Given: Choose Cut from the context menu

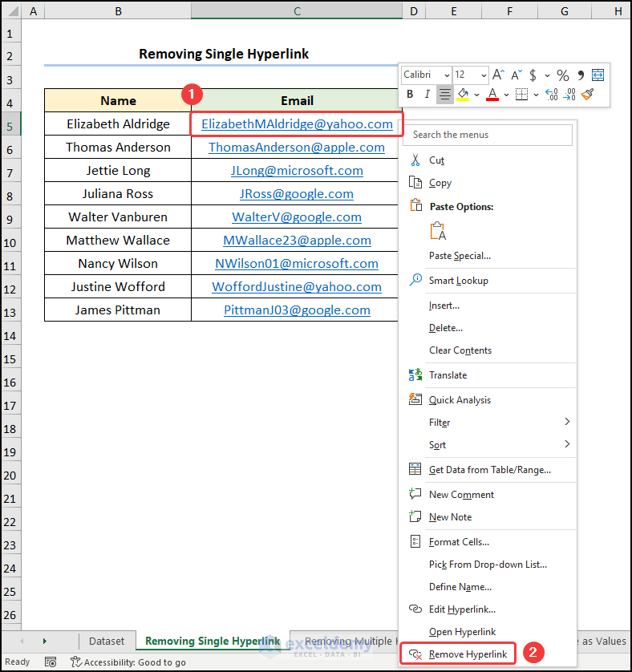Looking at the screenshot, I should coord(488,160).
